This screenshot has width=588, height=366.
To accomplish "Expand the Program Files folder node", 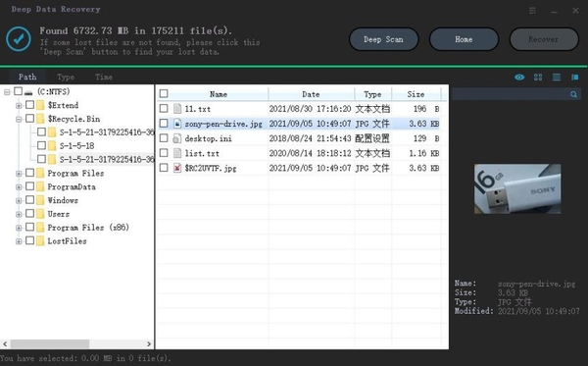I will (19, 174).
